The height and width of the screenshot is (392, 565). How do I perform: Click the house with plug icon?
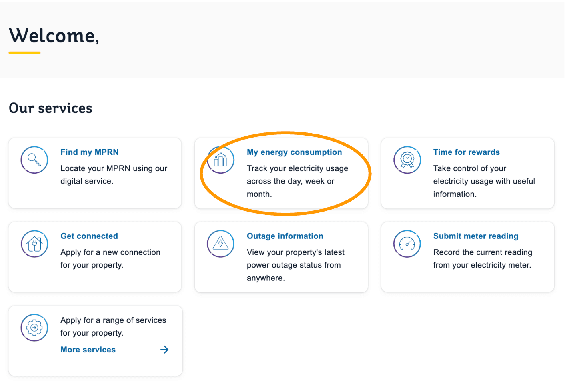point(34,244)
